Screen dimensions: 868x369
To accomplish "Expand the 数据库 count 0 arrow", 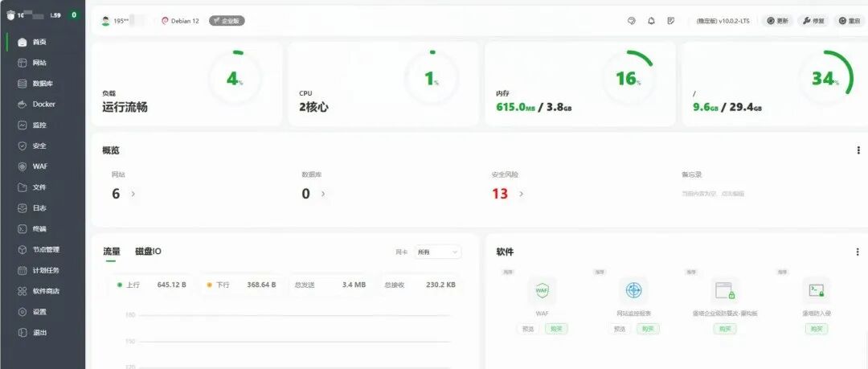I will coord(323,194).
